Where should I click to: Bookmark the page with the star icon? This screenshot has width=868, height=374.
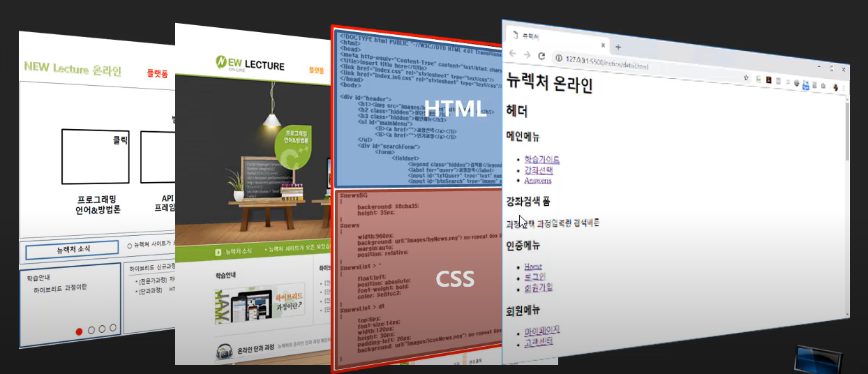click(745, 76)
